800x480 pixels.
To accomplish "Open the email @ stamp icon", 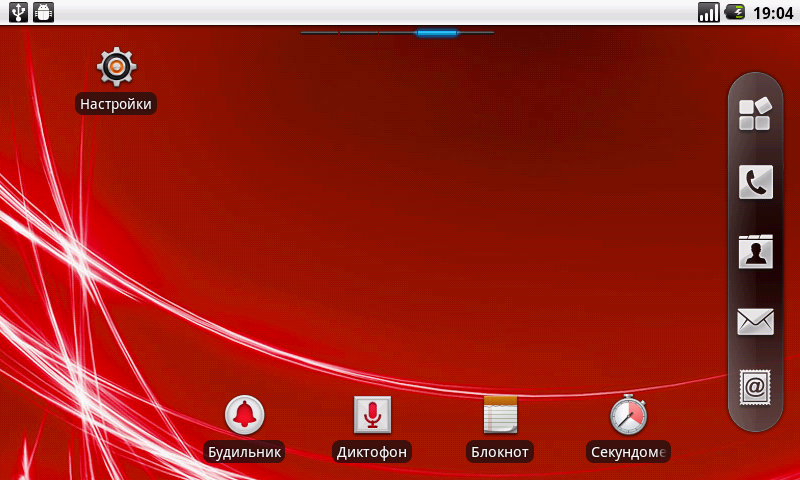I will tap(755, 388).
